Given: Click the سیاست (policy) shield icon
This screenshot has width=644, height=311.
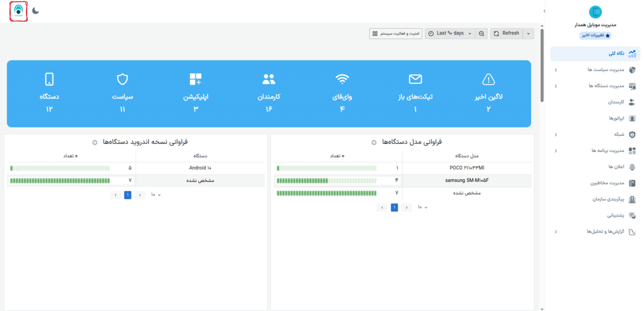Looking at the screenshot, I should [x=123, y=79].
